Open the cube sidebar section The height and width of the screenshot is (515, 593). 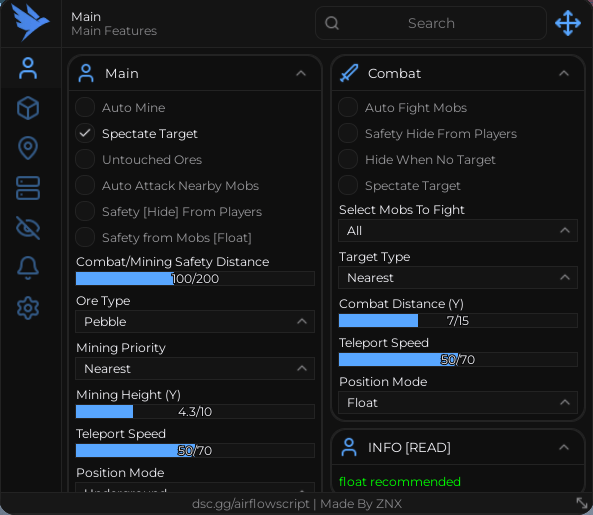tap(28, 108)
